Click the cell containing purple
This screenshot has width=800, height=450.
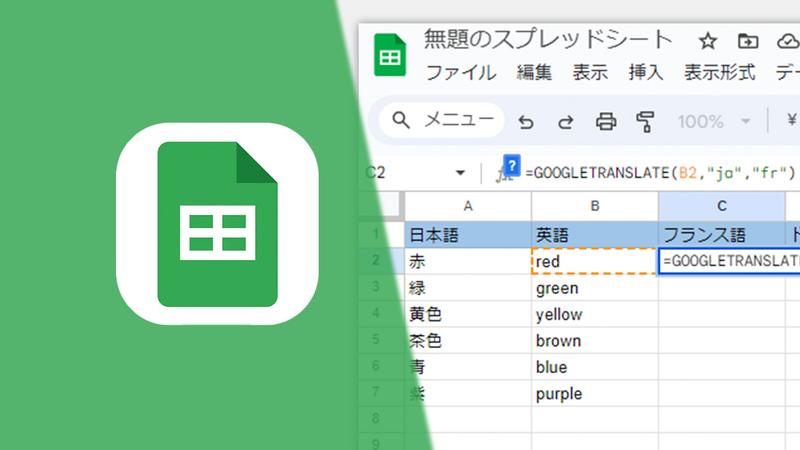[x=595, y=394]
